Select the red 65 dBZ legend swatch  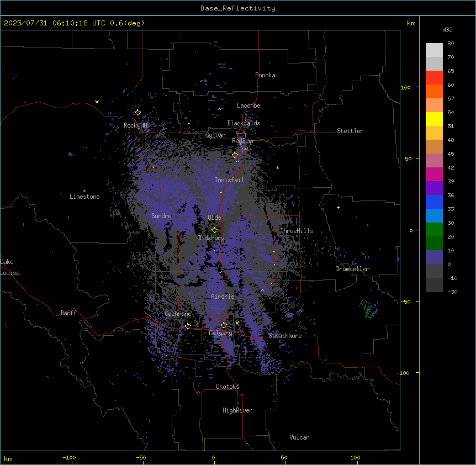coord(434,78)
